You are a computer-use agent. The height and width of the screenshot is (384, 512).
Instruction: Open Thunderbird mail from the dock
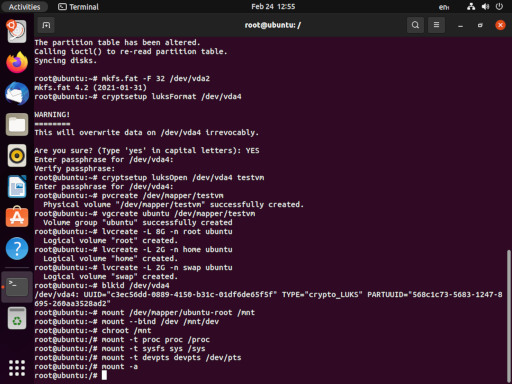(x=17, y=93)
